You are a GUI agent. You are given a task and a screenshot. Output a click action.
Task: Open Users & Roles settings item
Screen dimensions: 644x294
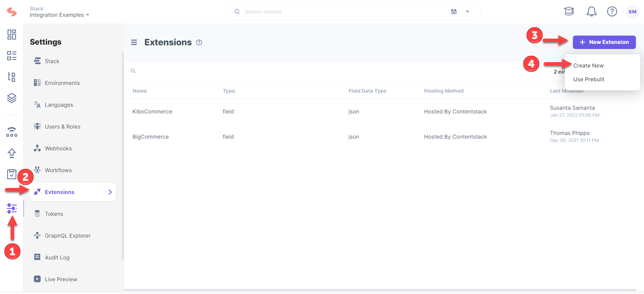73,127
